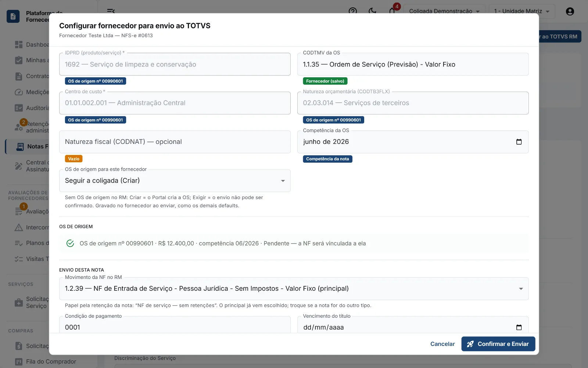Click the Vazio badge
588x368 pixels.
(73, 159)
